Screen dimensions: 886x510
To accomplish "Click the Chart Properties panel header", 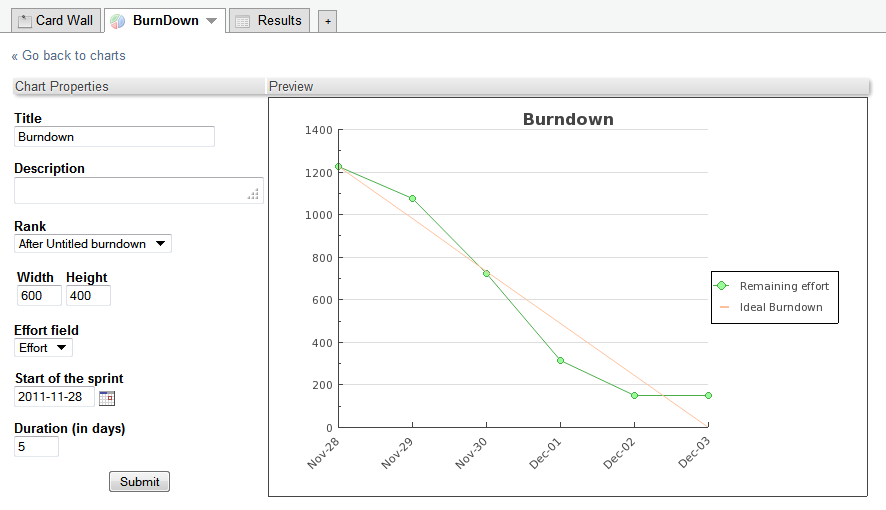I will tap(138, 86).
